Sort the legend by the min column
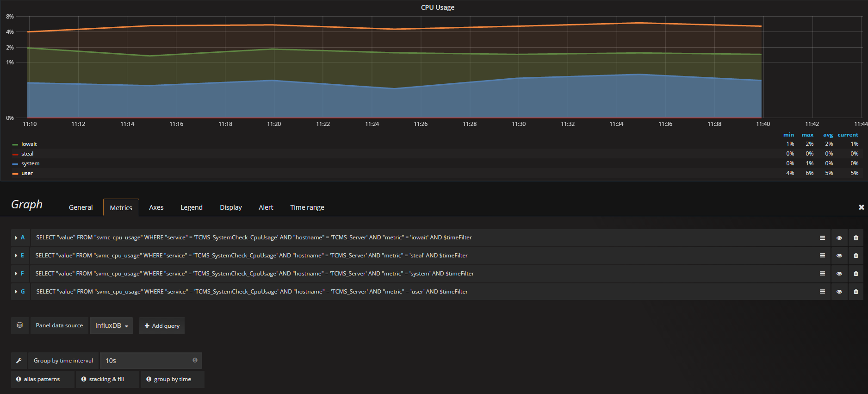The width and height of the screenshot is (868, 394). tap(788, 135)
